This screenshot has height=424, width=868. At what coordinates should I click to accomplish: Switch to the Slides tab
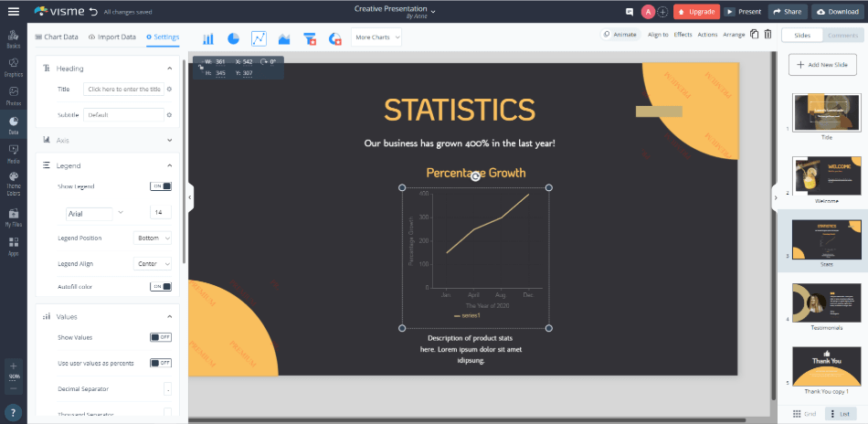[801, 36]
